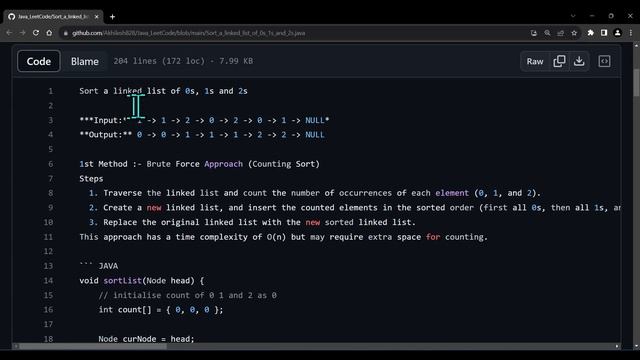Click 'Replace the original linked list' line
Screen dimensions: 640x360
coord(252,222)
